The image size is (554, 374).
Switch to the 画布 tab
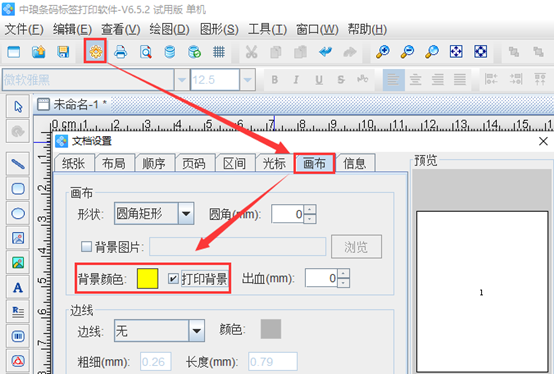(314, 163)
